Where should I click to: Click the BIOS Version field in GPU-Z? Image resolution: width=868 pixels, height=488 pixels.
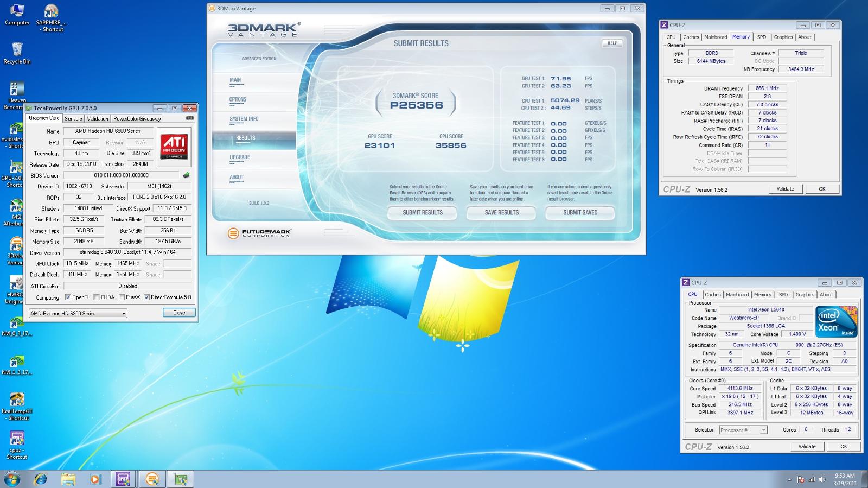coord(121,175)
